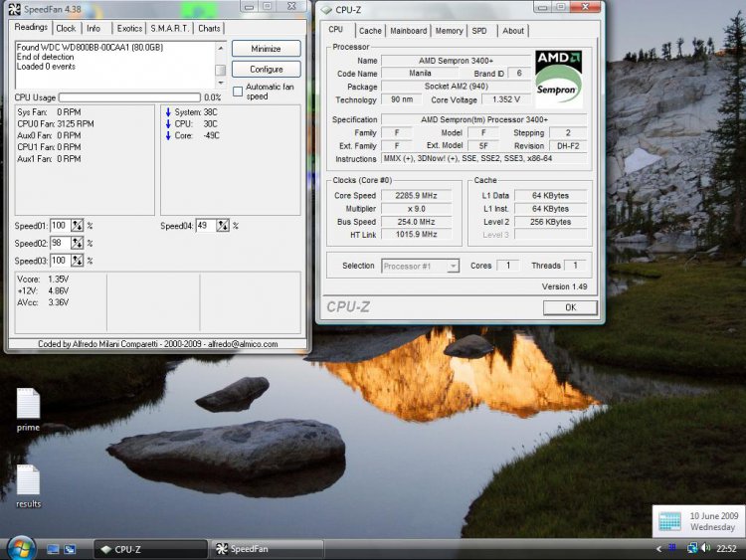
Task: Click the Core Voltage 1.352 V value
Action: 505,99
